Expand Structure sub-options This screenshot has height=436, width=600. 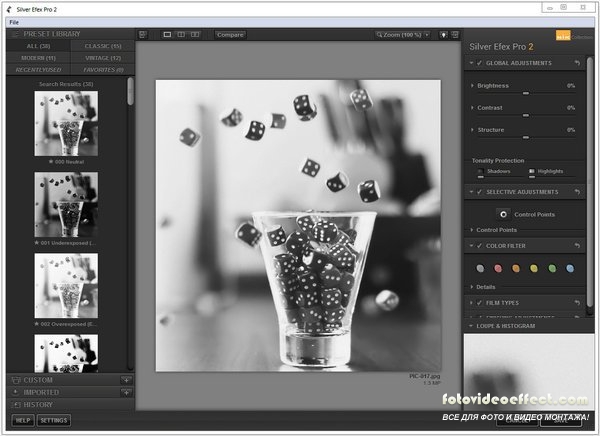[x=472, y=130]
